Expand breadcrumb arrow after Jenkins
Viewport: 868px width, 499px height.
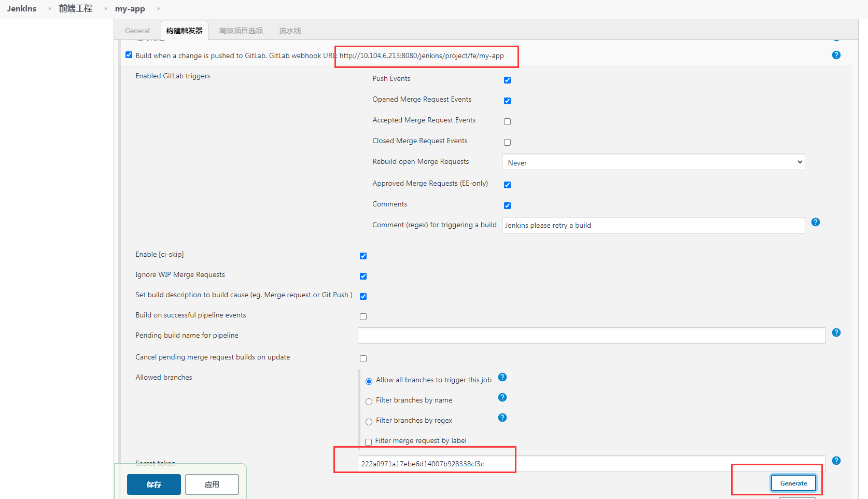tap(50, 9)
